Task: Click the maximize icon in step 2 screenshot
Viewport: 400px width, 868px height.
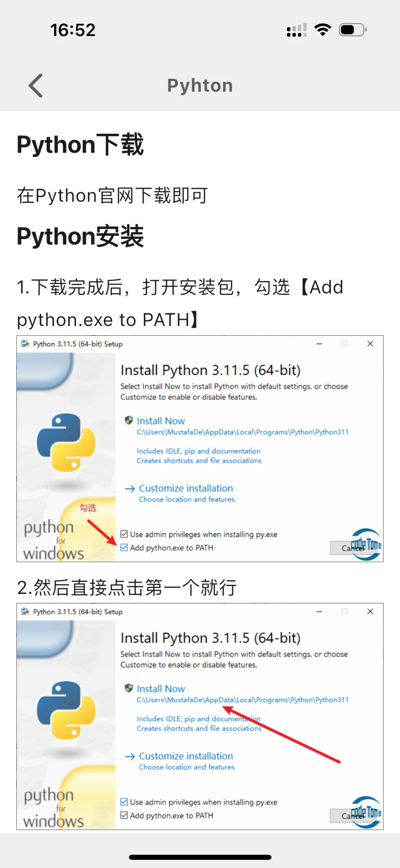Action: [x=344, y=611]
